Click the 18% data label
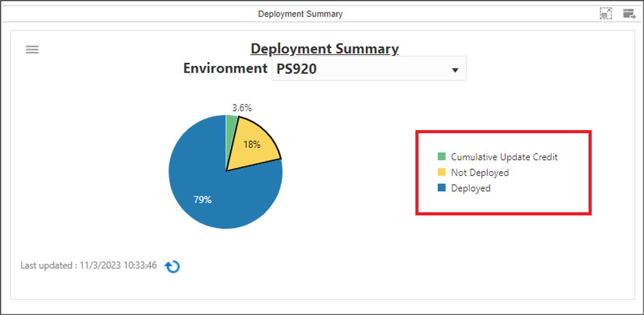 (252, 144)
